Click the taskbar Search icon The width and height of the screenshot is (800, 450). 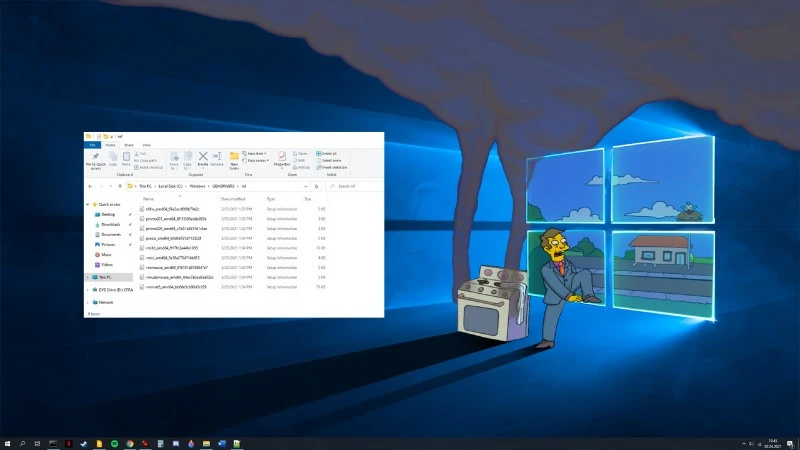pos(22,444)
